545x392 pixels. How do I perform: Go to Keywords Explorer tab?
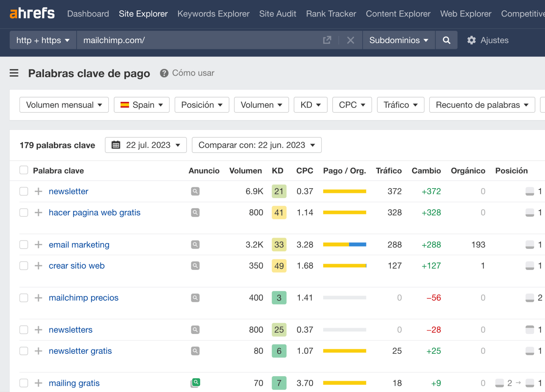[213, 14]
